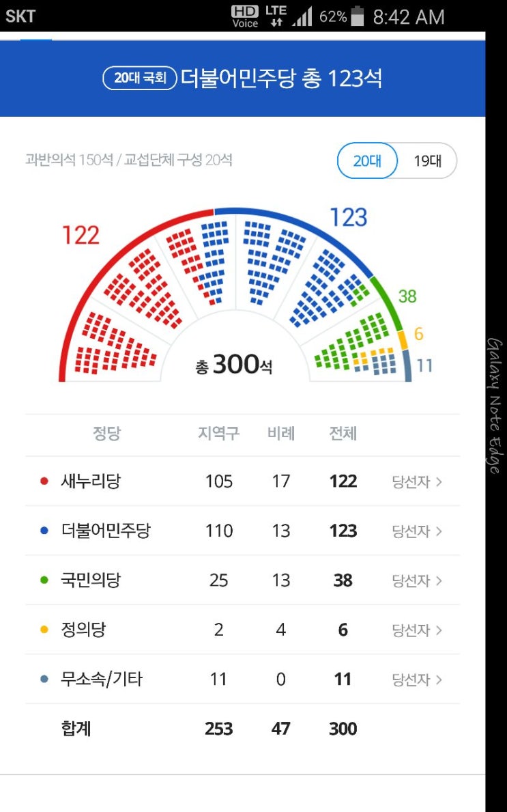Screen dimensions: 507x812
Task: Click the red dot beside 새누리당
Action: tap(44, 481)
